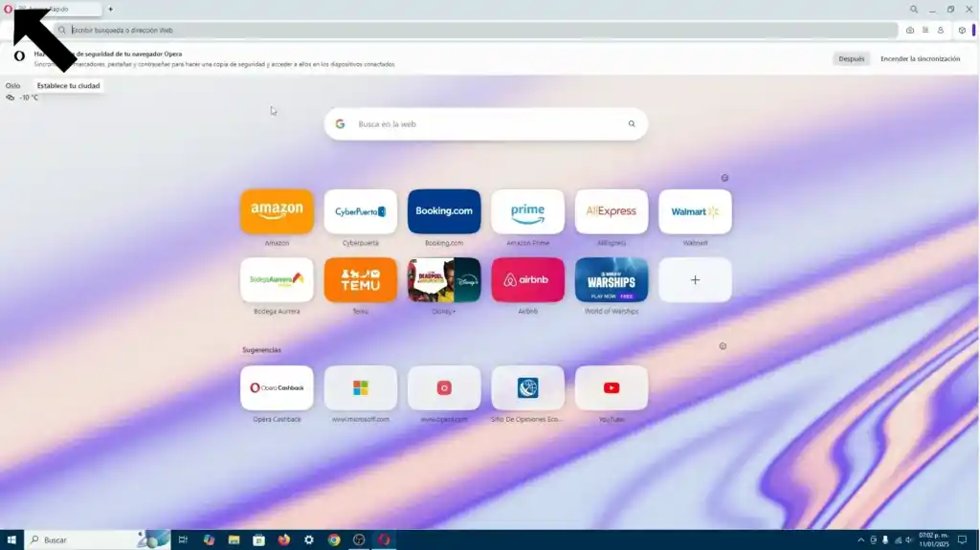Click the Sugerencias heading

(261, 350)
